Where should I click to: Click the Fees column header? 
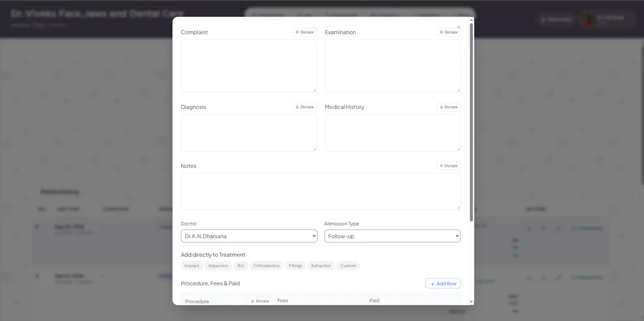(283, 300)
